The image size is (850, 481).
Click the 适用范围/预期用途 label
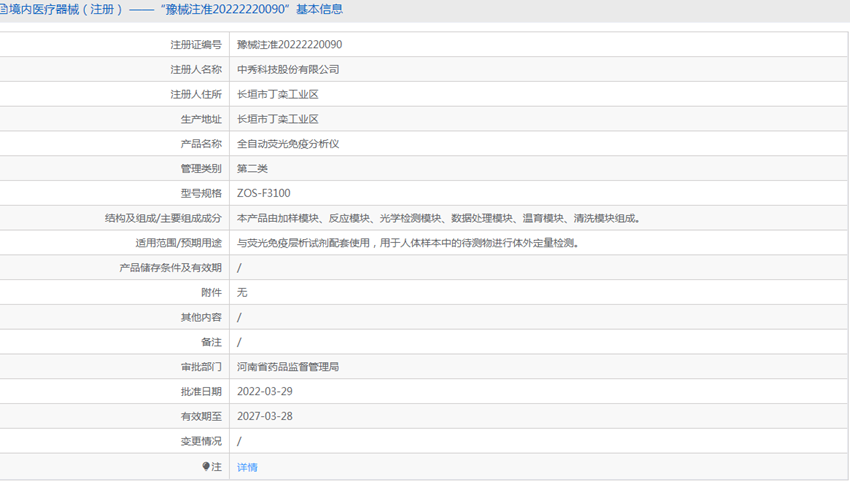[178, 243]
